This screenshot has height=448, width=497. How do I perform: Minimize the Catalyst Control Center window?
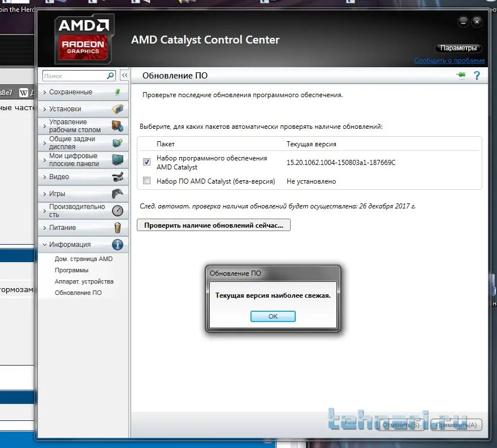tap(463, 22)
